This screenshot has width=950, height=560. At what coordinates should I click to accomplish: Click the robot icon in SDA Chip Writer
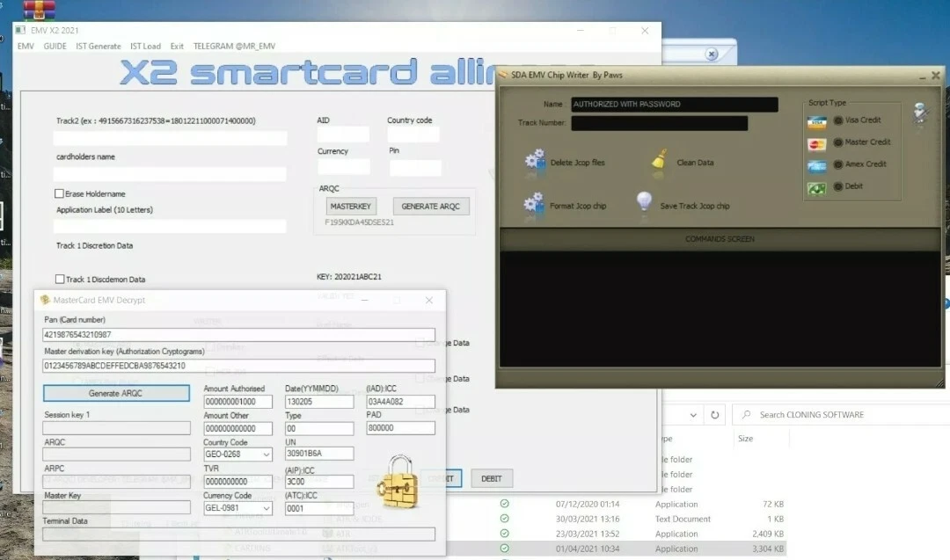[921, 113]
